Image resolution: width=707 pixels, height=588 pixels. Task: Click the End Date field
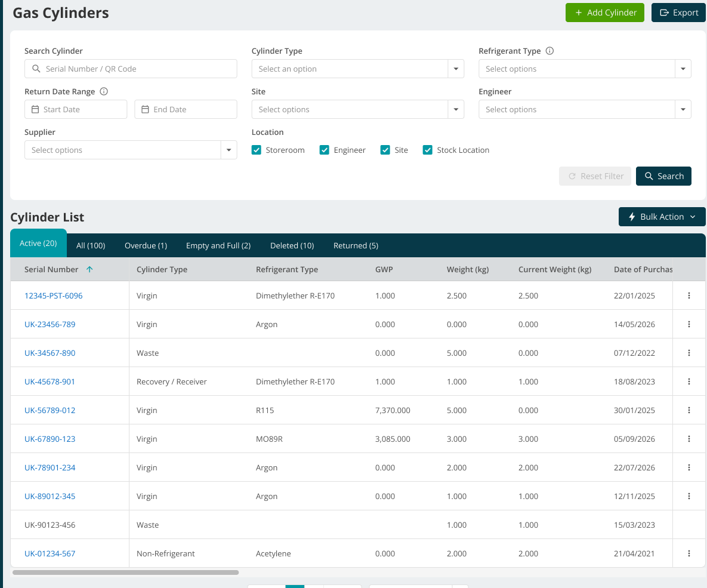click(x=186, y=109)
